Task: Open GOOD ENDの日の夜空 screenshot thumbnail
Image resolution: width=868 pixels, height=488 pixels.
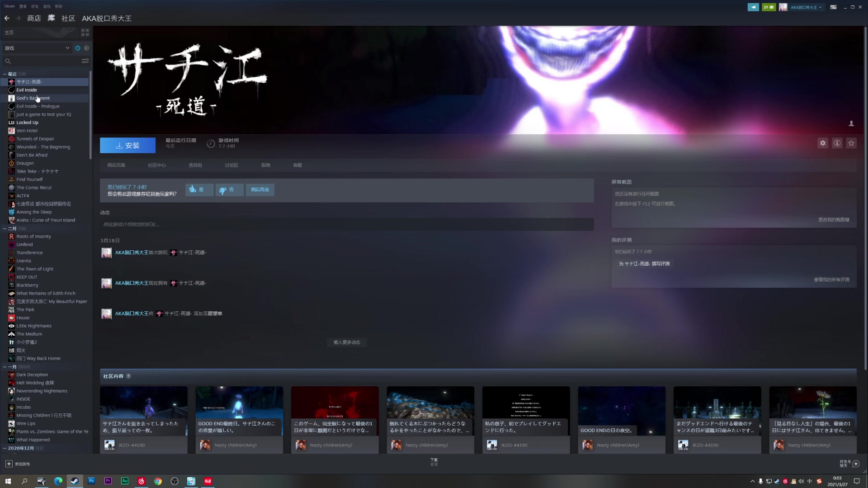Action: point(622,411)
